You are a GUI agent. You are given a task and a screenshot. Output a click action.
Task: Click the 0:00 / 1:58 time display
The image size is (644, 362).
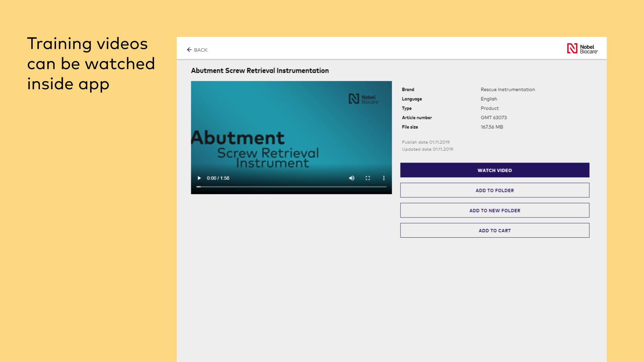(x=218, y=178)
